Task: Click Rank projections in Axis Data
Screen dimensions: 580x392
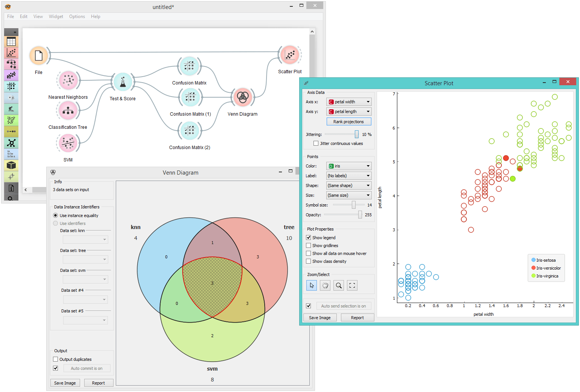Action: tap(348, 121)
